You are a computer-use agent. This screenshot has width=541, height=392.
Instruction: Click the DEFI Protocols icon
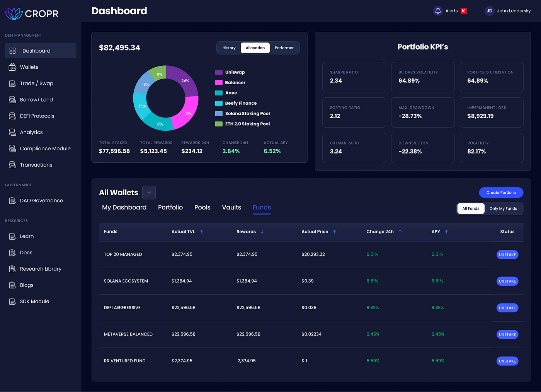[12, 116]
